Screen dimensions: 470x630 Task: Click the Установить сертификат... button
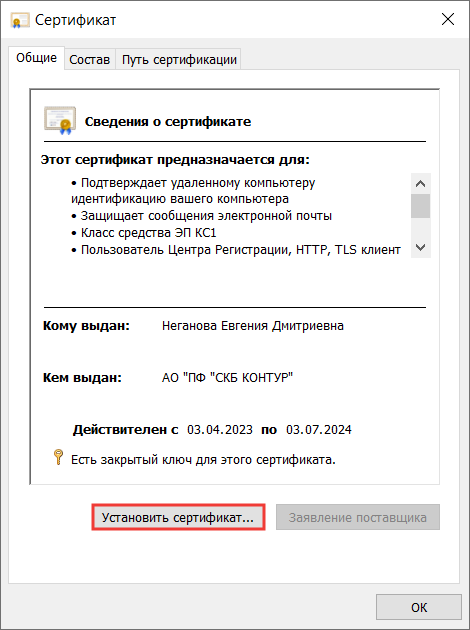[x=178, y=518]
